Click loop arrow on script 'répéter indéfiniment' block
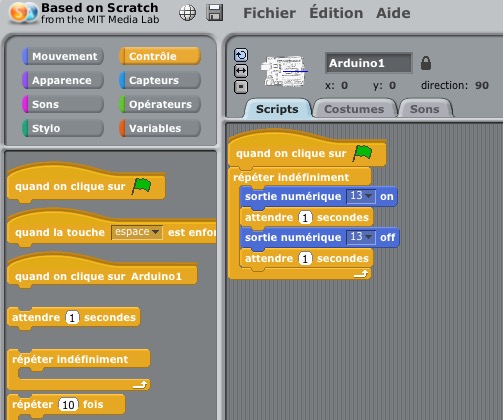 pos(361,274)
